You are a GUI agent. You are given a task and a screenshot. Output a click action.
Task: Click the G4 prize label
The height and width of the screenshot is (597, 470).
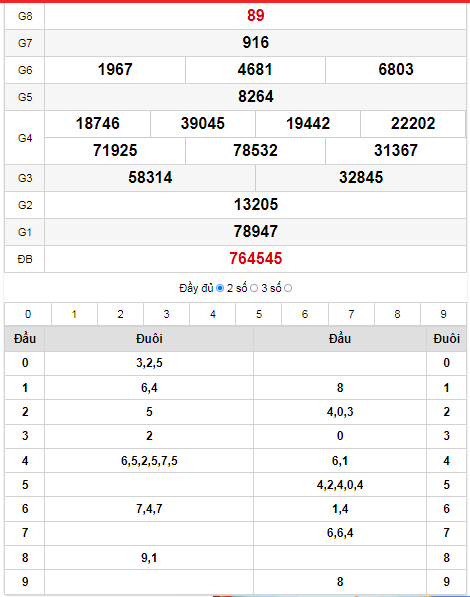pyautogui.click(x=25, y=138)
